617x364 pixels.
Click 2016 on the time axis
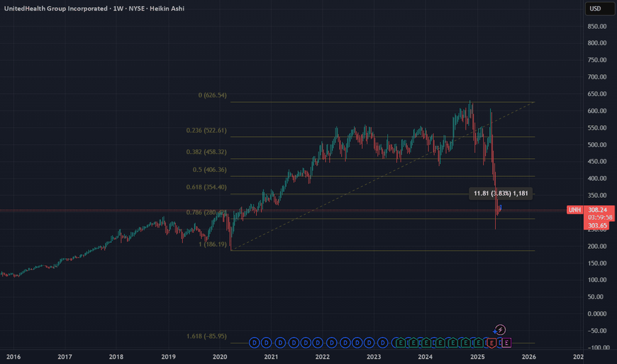13,357
